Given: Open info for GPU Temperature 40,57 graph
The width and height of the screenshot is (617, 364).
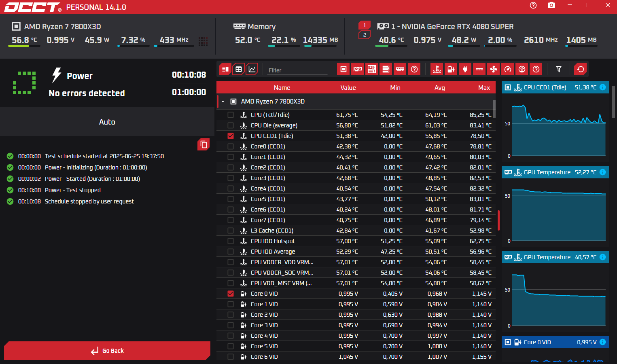Looking at the screenshot, I should coord(602,257).
